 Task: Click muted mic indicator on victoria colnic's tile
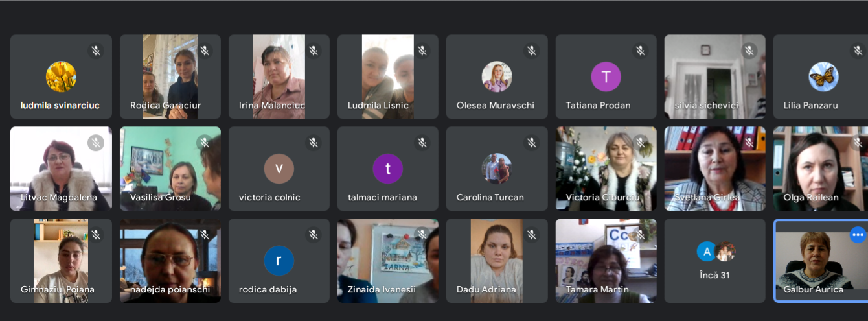click(x=314, y=143)
